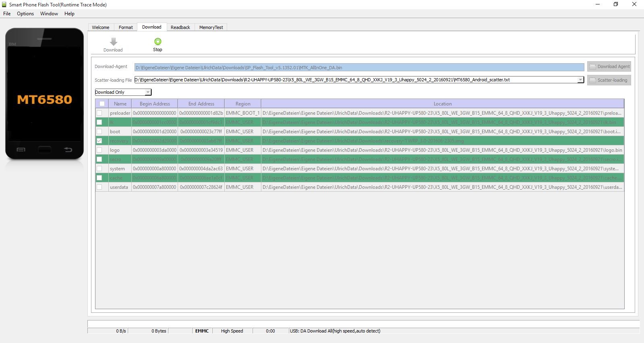Click the Name column header
This screenshot has height=343, width=644.
(120, 104)
